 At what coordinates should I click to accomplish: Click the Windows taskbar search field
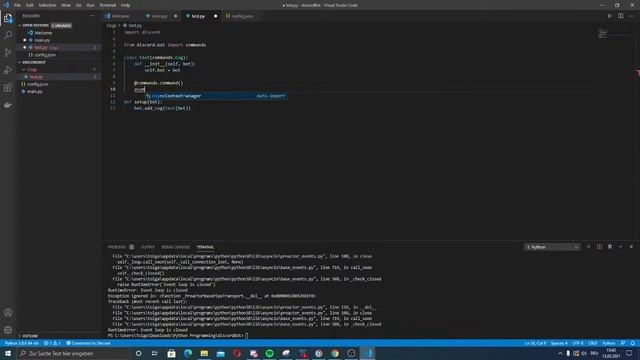(x=73, y=353)
